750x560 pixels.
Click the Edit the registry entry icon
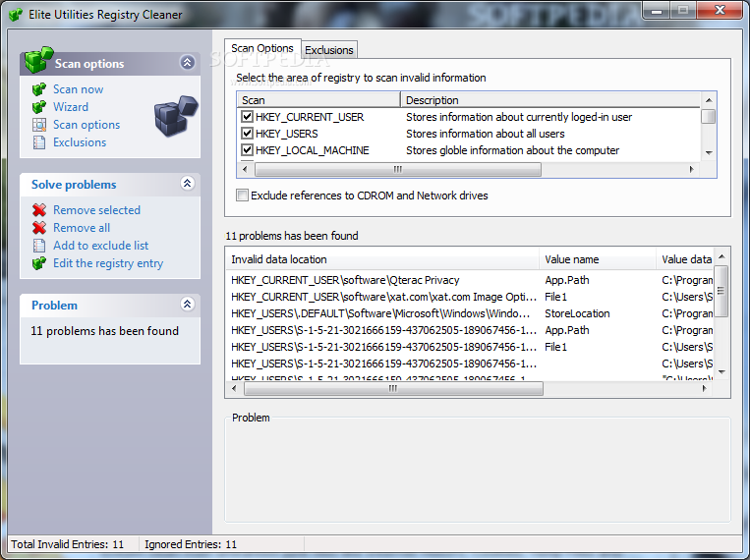click(39, 263)
